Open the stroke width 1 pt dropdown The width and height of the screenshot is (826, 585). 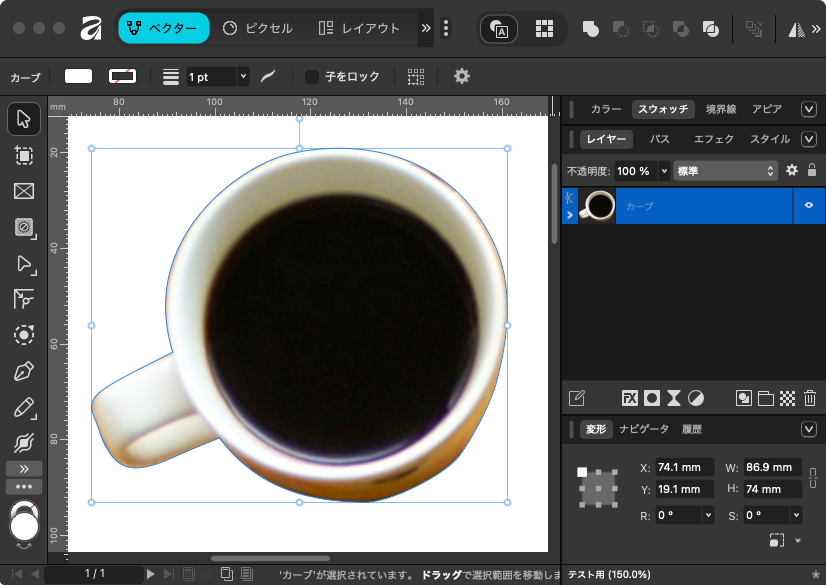click(243, 76)
